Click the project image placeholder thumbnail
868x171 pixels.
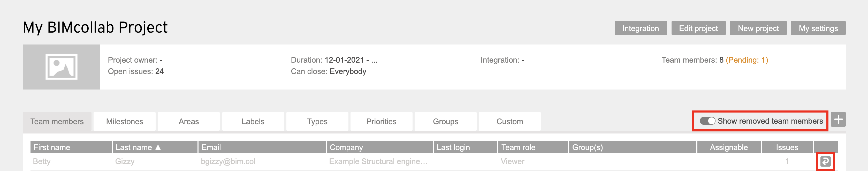[x=61, y=67]
